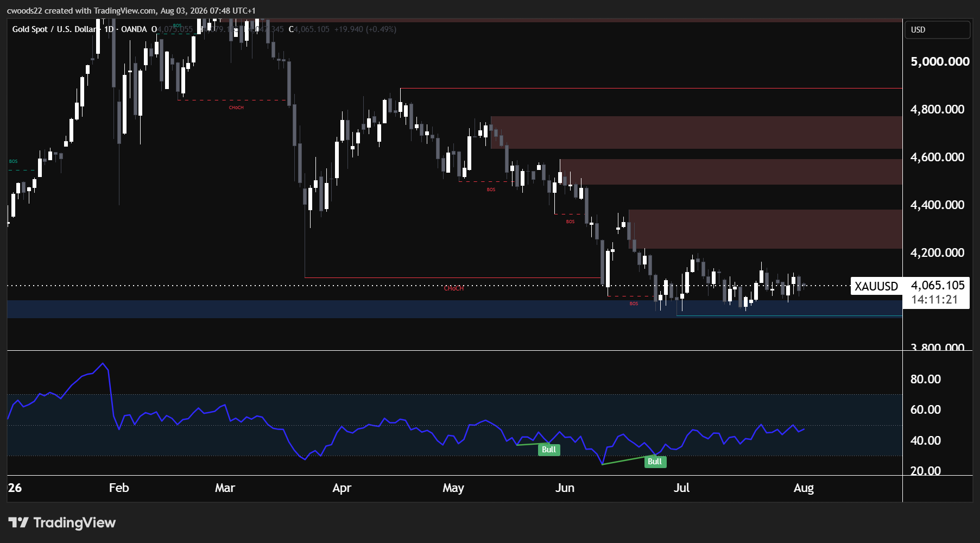This screenshot has width=980, height=543.
Task: Open the USD currency selector
Action: (937, 30)
